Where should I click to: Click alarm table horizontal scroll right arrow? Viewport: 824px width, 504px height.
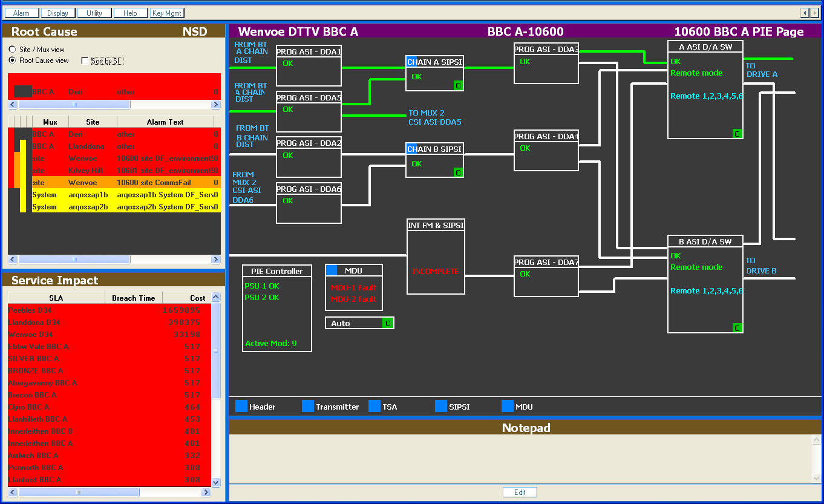215,260
